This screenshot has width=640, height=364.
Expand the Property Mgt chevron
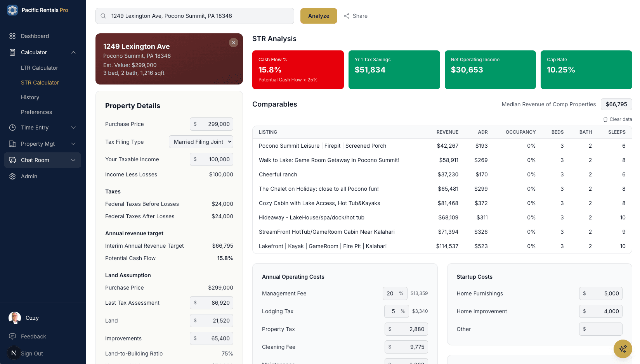[x=73, y=144]
